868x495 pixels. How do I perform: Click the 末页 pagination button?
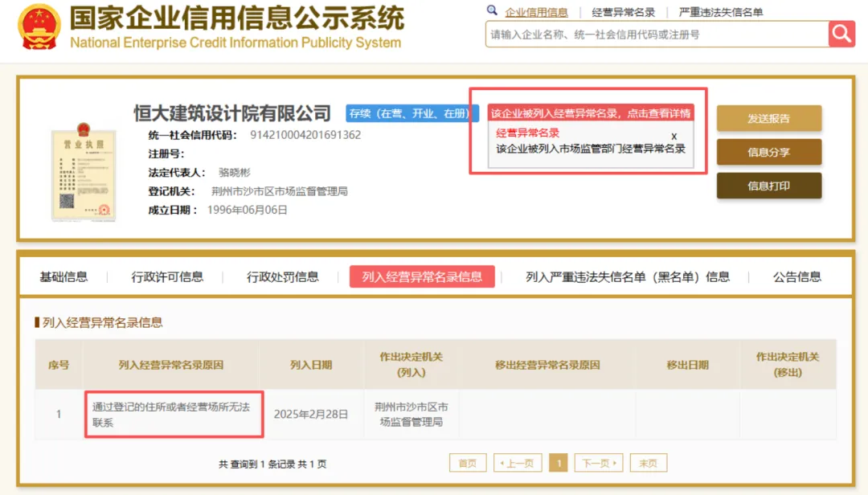(648, 463)
